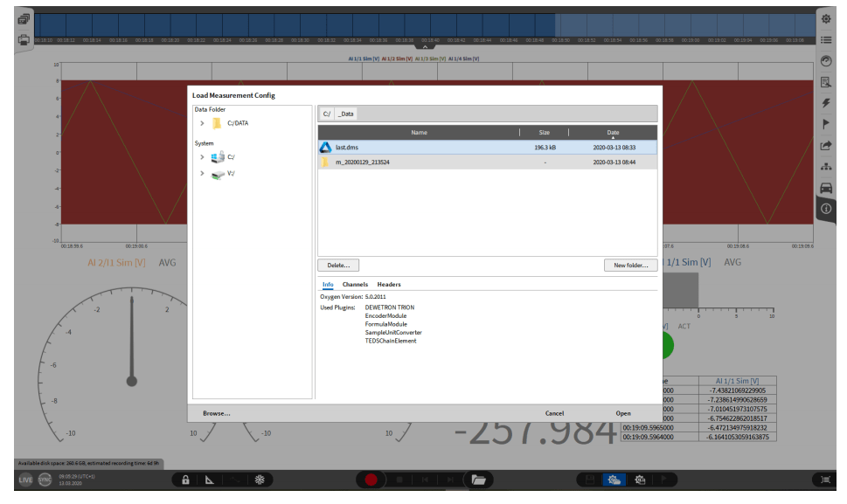Click the flag event marker icon
This screenshot has height=504, width=847.
(825, 124)
